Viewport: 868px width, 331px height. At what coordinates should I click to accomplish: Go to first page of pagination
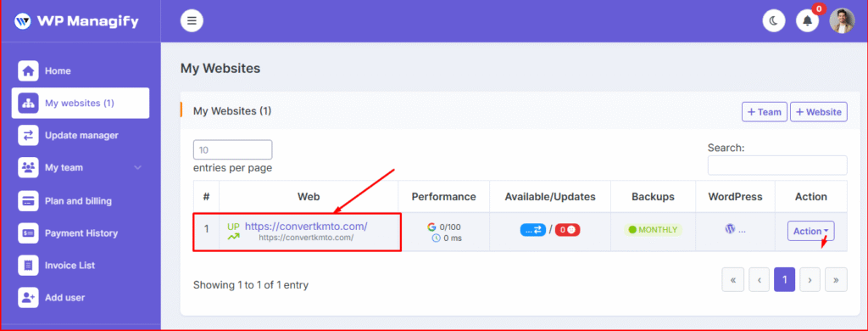733,280
